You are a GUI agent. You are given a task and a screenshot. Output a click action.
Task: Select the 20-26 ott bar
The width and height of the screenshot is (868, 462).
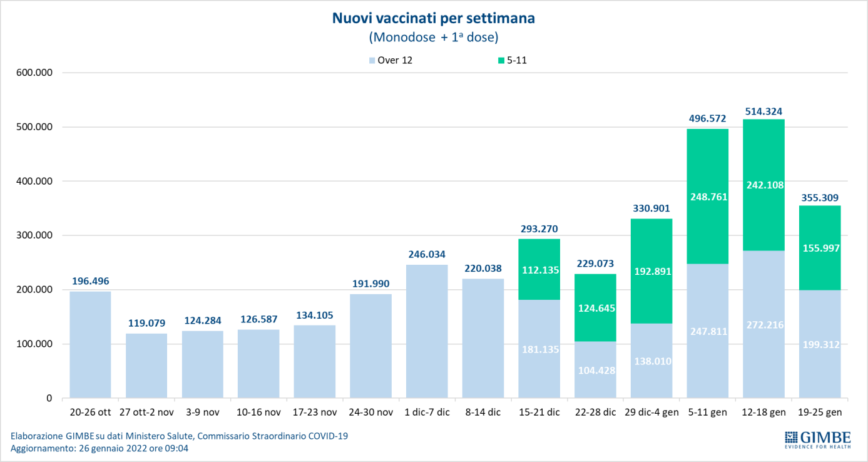pos(90,344)
